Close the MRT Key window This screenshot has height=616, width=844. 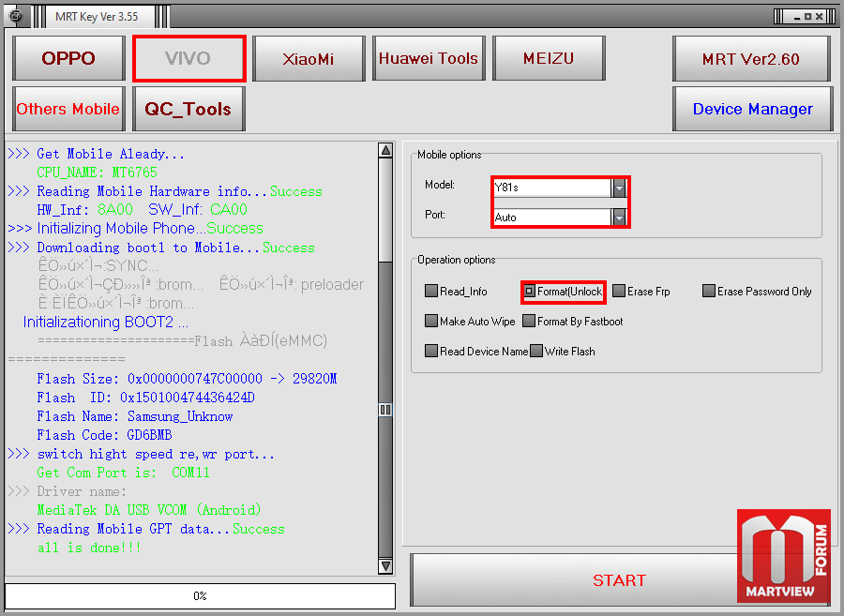coord(819,17)
